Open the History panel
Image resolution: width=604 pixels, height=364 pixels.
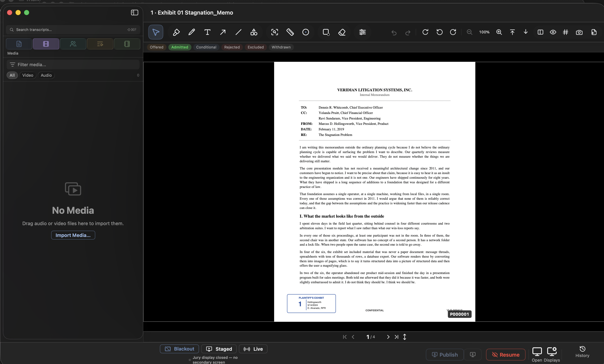click(x=582, y=352)
